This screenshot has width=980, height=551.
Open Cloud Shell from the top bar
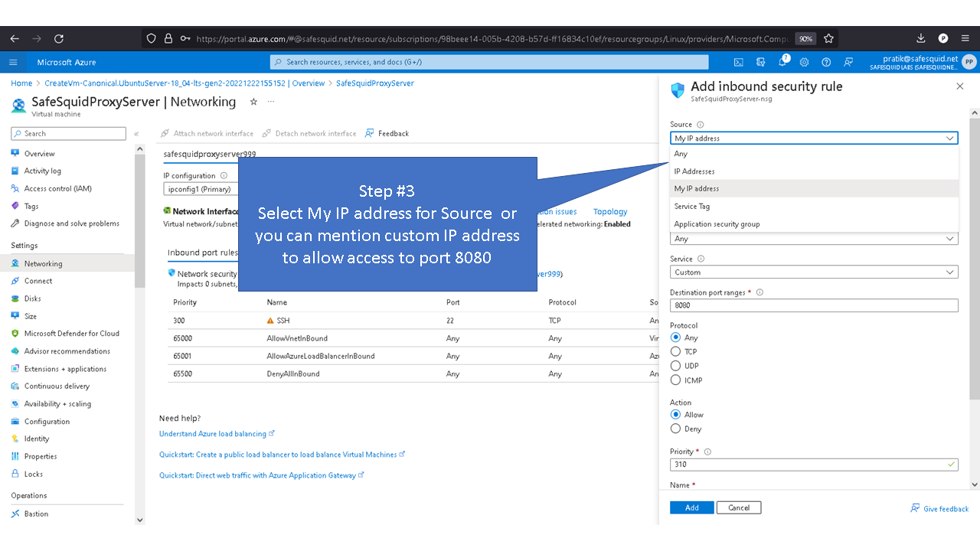(x=738, y=63)
